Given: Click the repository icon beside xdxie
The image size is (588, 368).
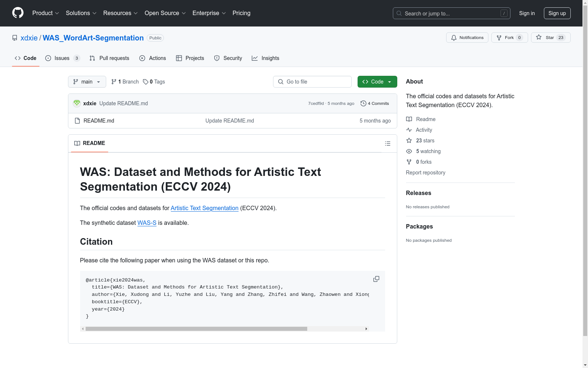Looking at the screenshot, I should tap(15, 38).
